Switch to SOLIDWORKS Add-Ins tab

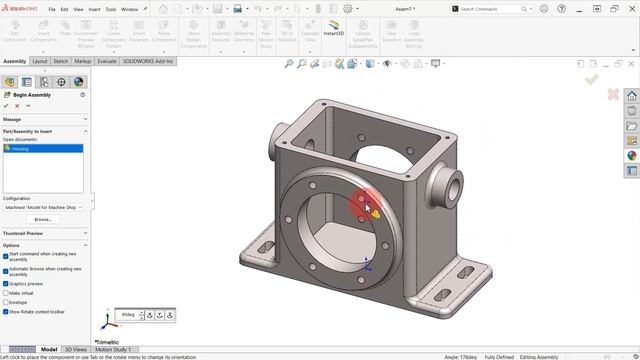148,61
